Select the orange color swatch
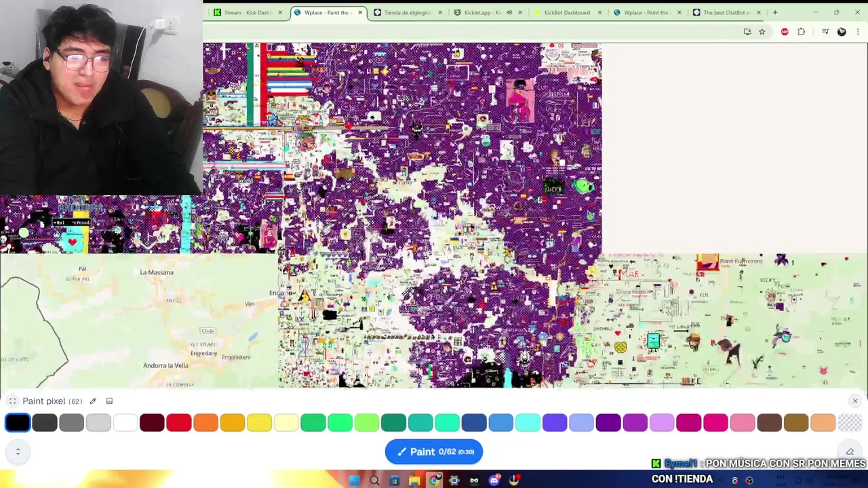Screen dimensions: 868x488 [x=205, y=423]
